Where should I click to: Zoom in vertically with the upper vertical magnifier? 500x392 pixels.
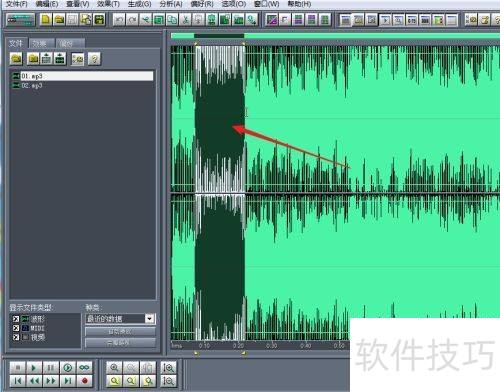[168, 368]
